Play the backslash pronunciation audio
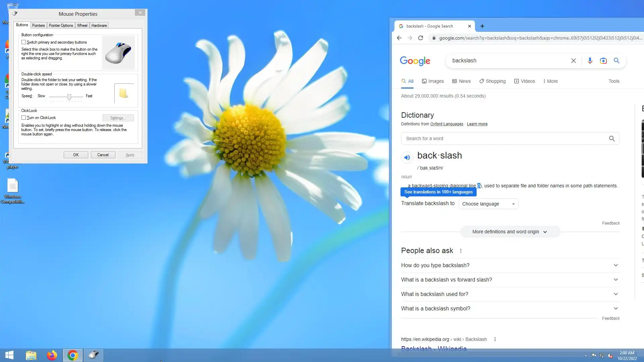 pyautogui.click(x=407, y=158)
